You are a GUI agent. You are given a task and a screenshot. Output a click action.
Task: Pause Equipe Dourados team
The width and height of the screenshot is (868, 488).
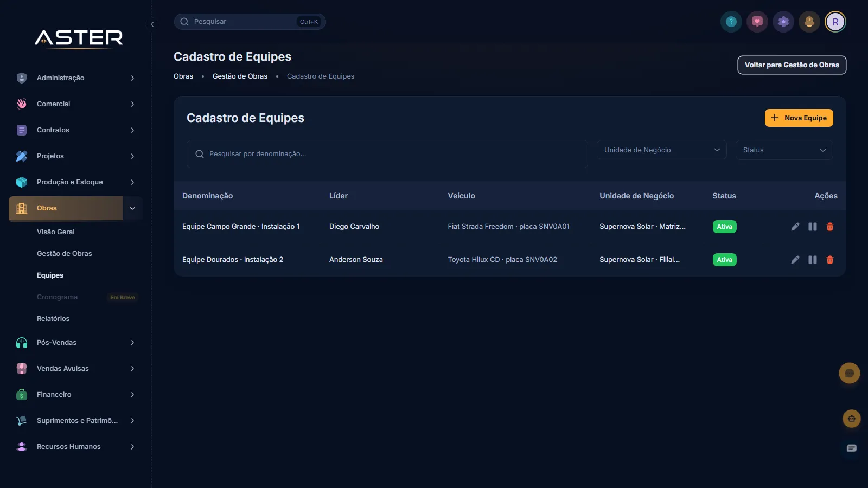click(x=813, y=260)
